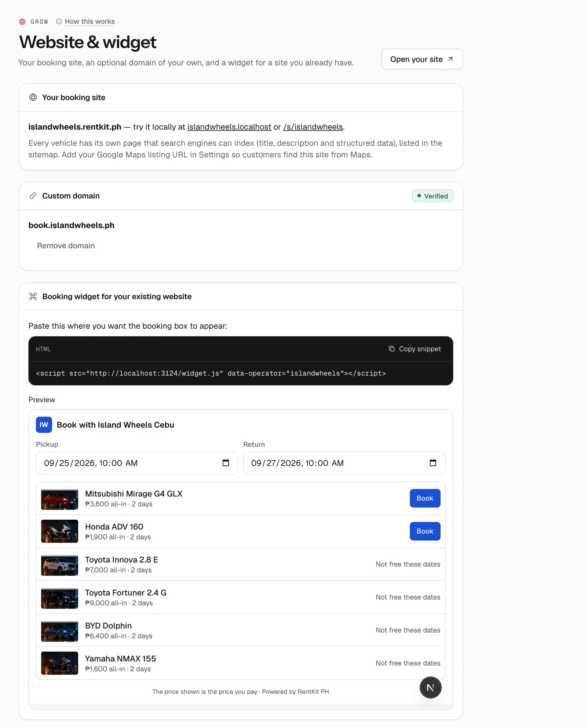587x728 pixels.
Task: Open the Pickup calendar picker icon
Action: pyautogui.click(x=226, y=463)
